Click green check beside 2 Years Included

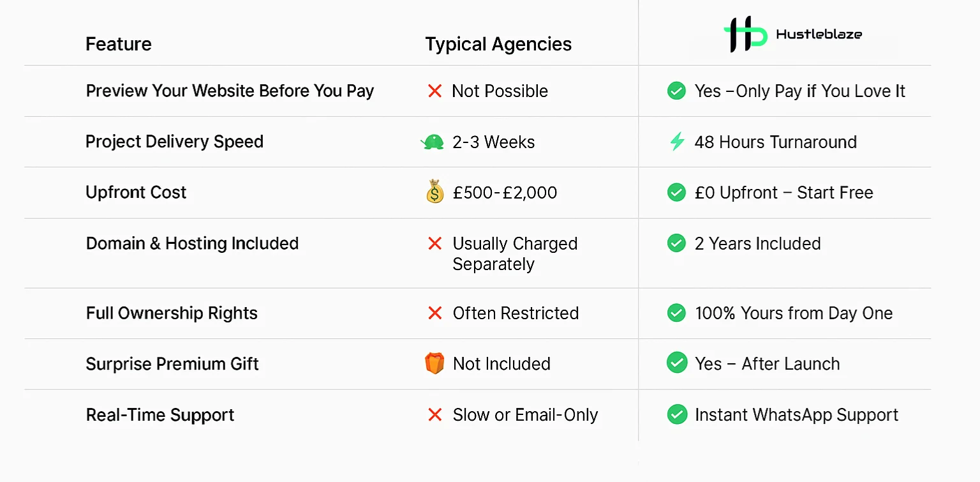[676, 243]
